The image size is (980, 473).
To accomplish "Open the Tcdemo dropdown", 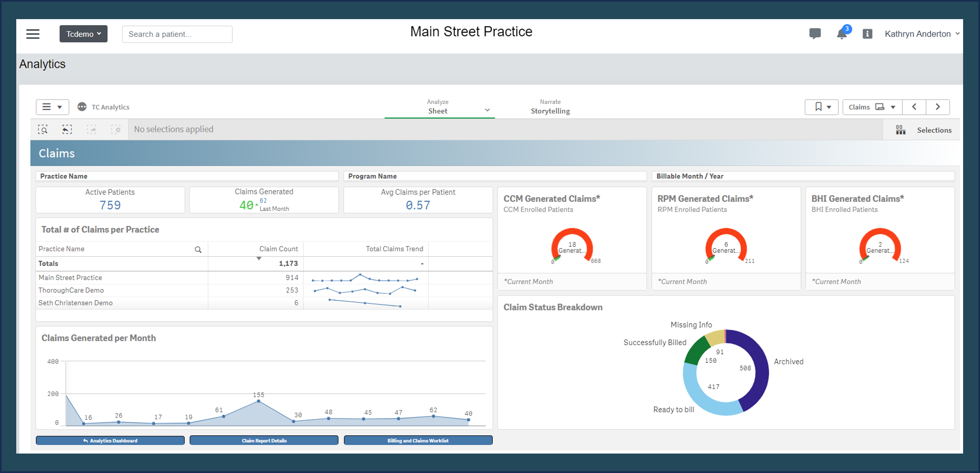I will point(83,33).
